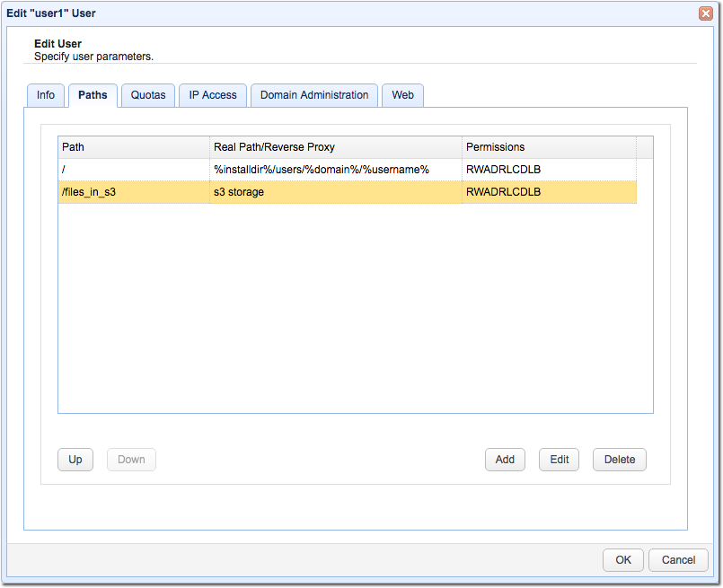The width and height of the screenshot is (723, 588).
Task: Select the Paths tab
Action: point(93,94)
